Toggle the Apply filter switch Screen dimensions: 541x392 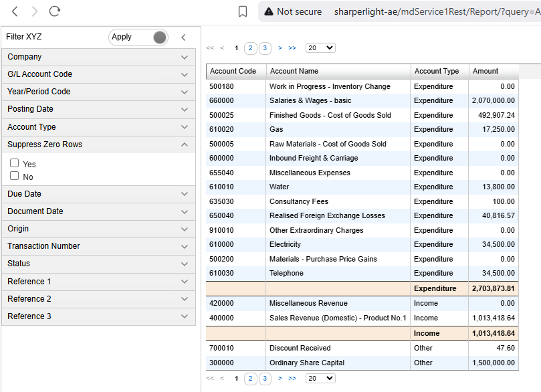point(138,37)
